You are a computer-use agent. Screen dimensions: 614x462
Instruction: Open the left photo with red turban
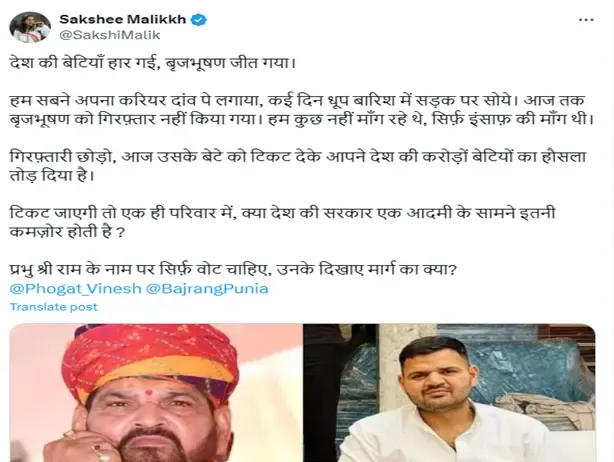[x=156, y=393]
